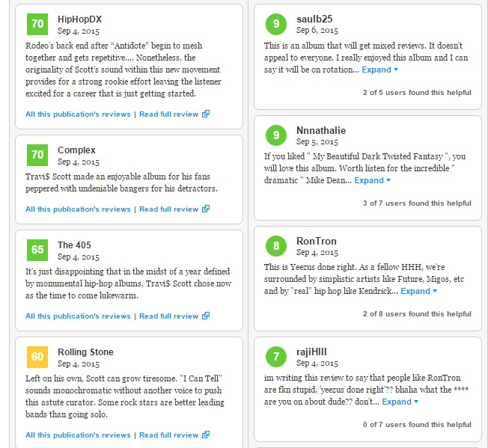Click rajiHIII user score circle 7

pyautogui.click(x=276, y=356)
